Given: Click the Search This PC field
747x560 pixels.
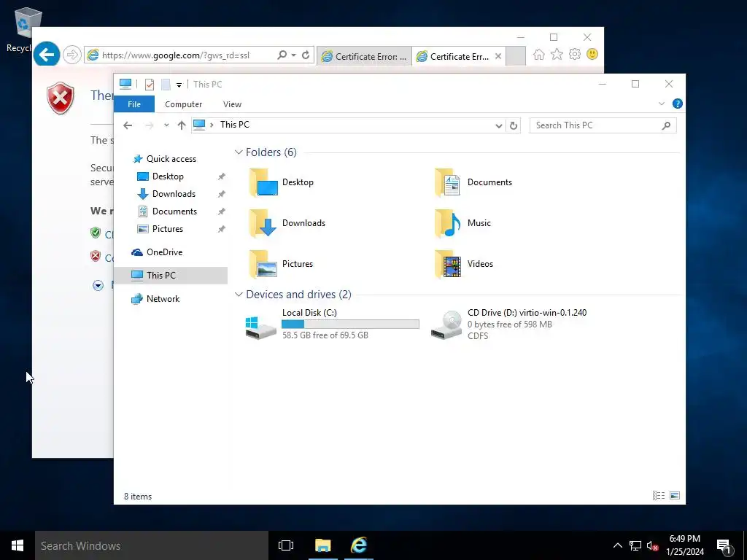Looking at the screenshot, I should click(x=603, y=125).
